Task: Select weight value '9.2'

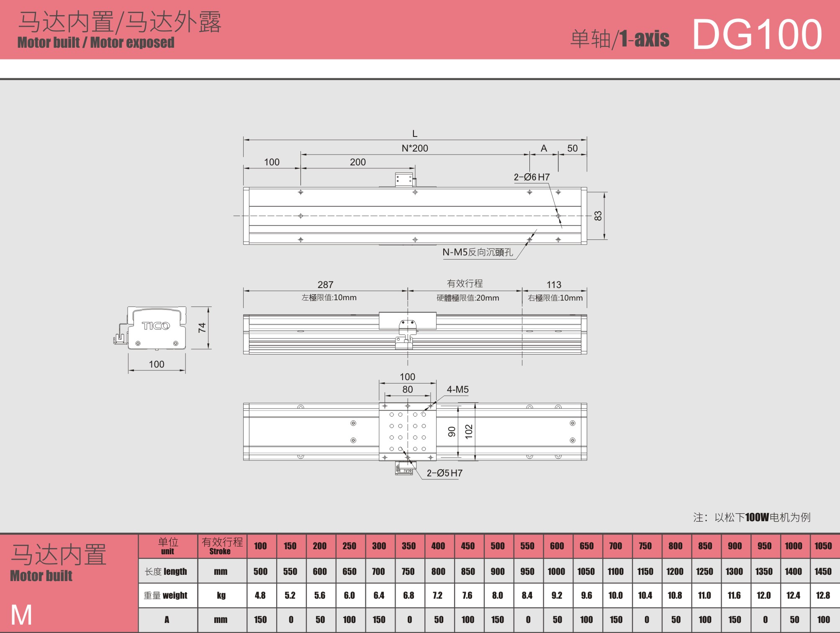Action: click(x=557, y=595)
